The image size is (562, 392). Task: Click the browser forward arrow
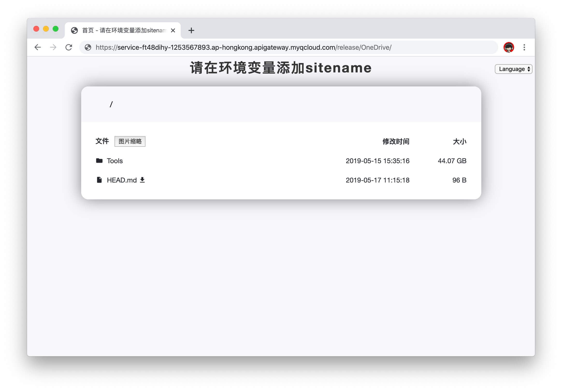(53, 47)
